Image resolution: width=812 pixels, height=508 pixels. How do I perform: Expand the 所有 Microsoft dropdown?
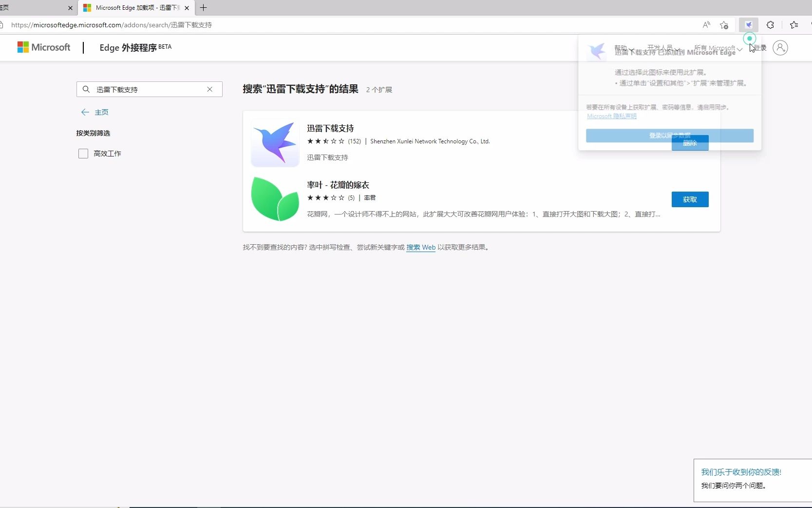pyautogui.click(x=718, y=48)
